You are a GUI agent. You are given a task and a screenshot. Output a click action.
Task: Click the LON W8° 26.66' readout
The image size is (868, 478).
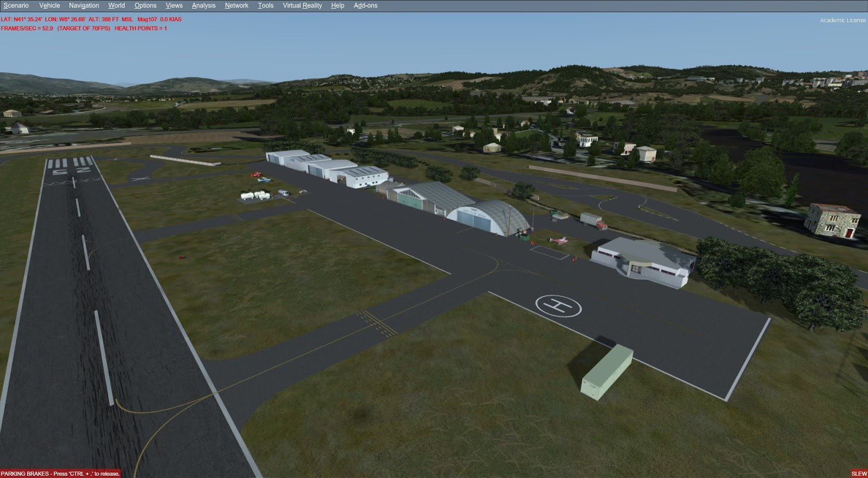pyautogui.click(x=65, y=19)
